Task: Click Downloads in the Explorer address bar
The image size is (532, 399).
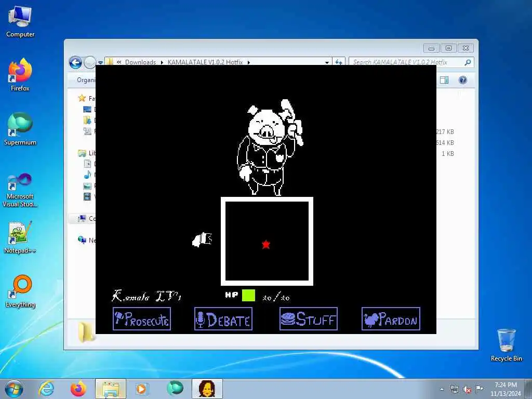Action: tap(140, 62)
